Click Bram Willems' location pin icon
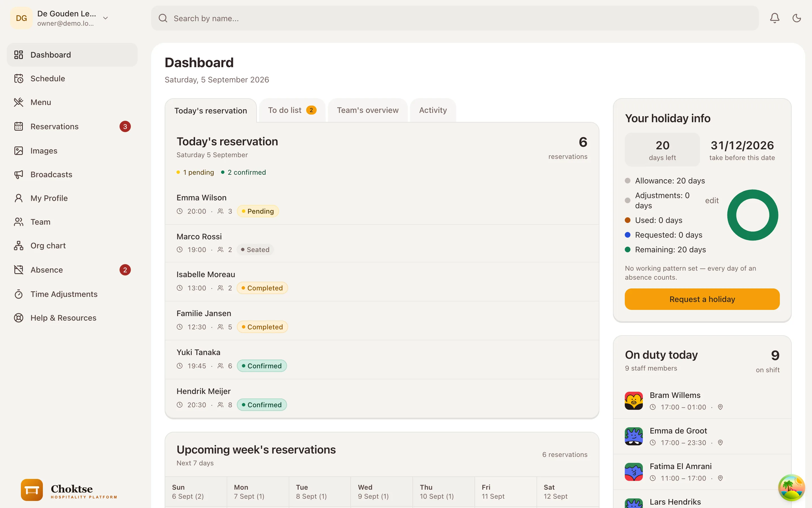The image size is (812, 508). coord(720,407)
